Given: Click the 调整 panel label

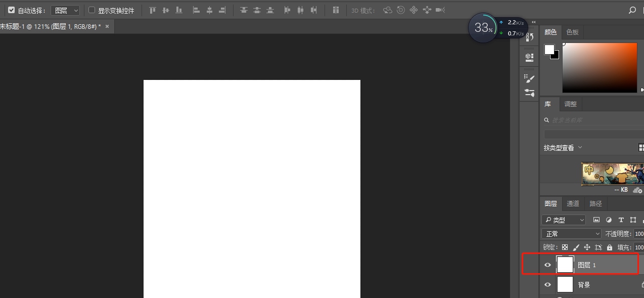Looking at the screenshot, I should 571,104.
